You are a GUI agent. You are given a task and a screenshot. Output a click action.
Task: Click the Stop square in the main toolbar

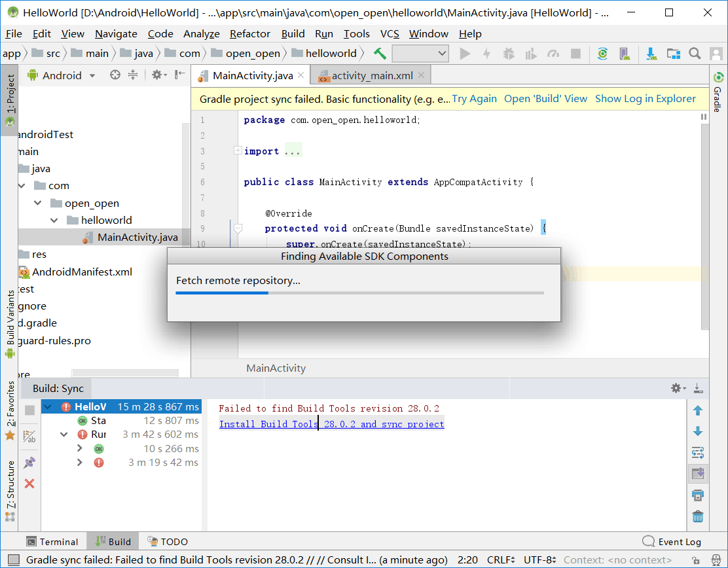coord(575,54)
